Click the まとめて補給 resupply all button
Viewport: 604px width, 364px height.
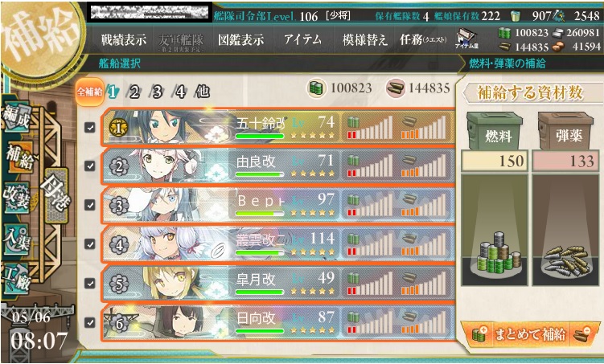(530, 334)
